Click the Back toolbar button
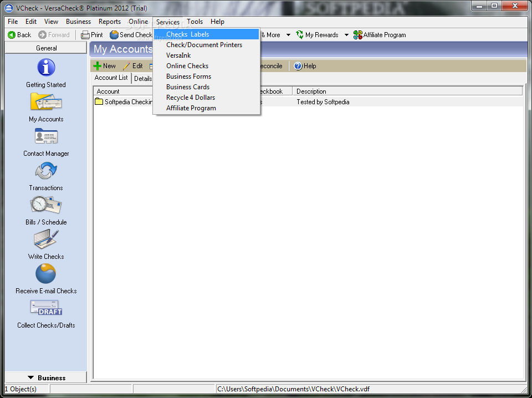The image size is (532, 398). click(x=19, y=35)
